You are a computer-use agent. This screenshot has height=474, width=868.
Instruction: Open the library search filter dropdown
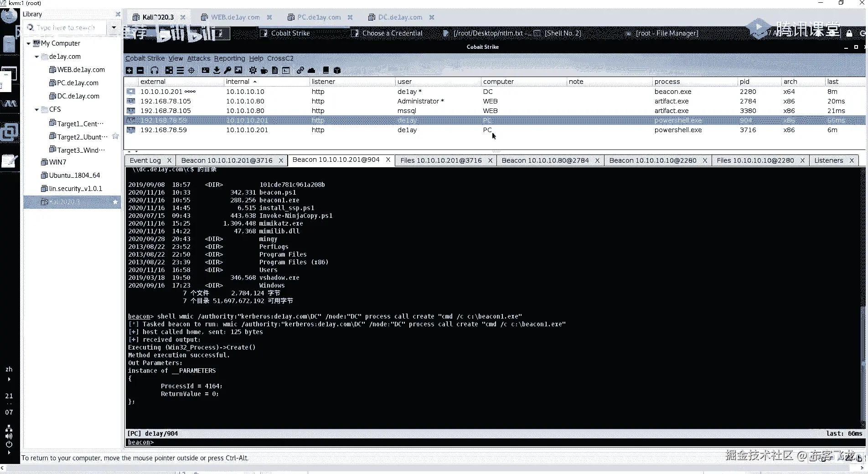pyautogui.click(x=114, y=27)
